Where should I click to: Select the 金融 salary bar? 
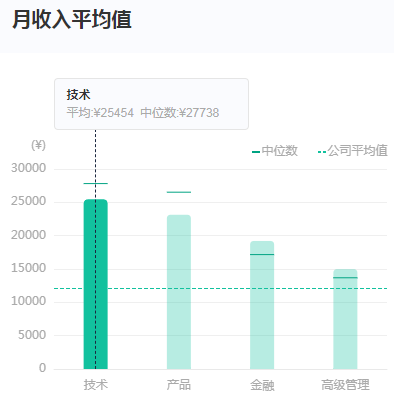click(262, 305)
